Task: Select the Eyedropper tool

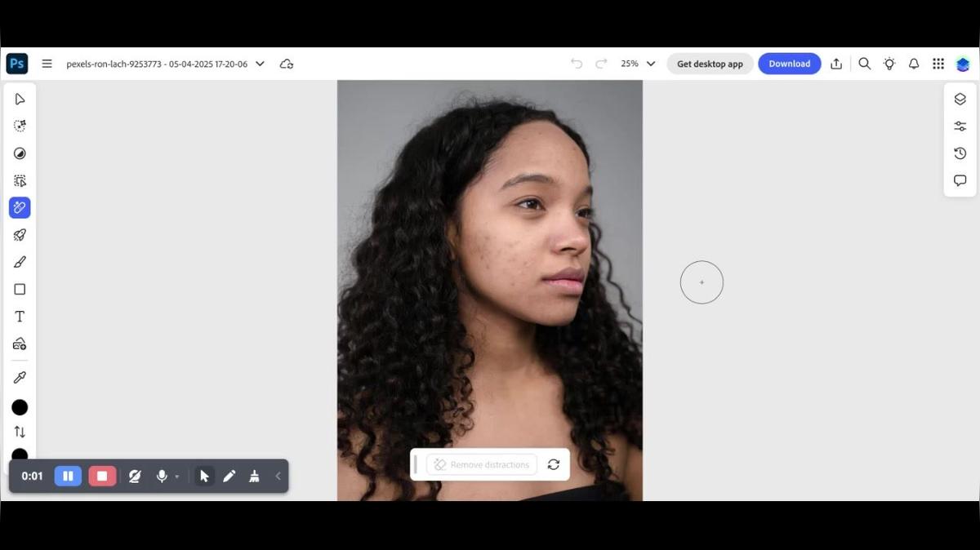Action: point(20,378)
